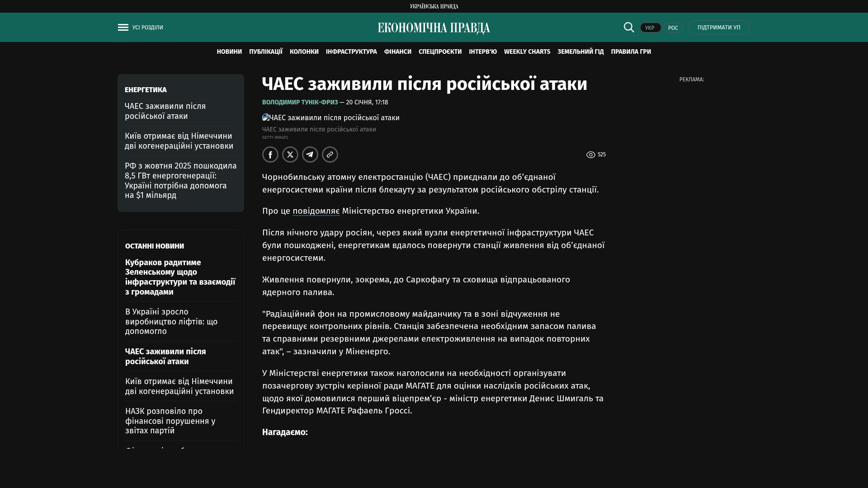
Task: Go to Фінанси section
Action: pos(398,52)
